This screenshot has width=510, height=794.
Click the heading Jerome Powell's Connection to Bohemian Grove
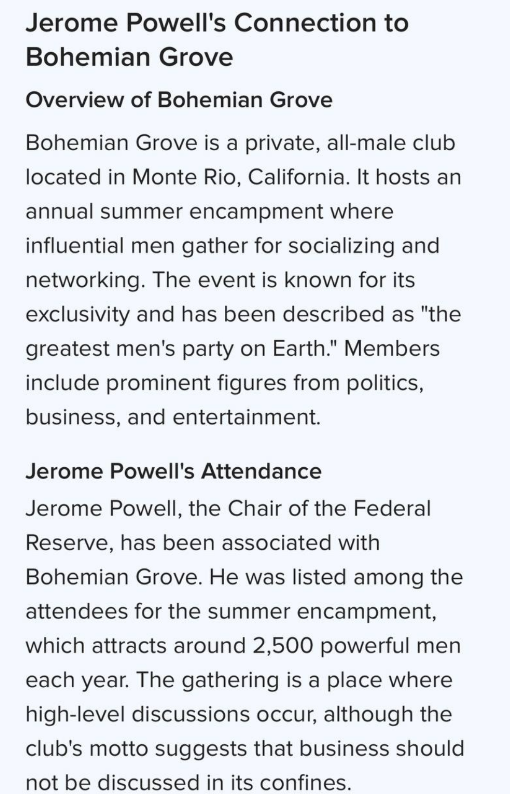pyautogui.click(x=217, y=39)
